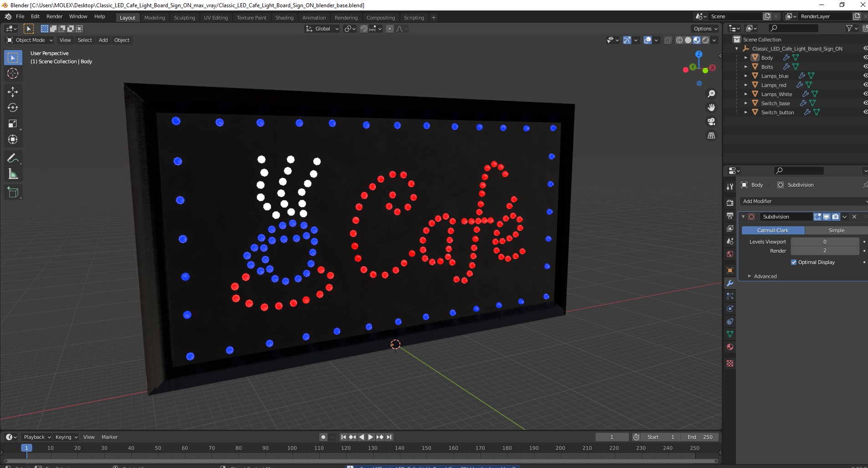Viewport: 868px width, 468px height.
Task: Open the File menu
Action: click(x=20, y=16)
